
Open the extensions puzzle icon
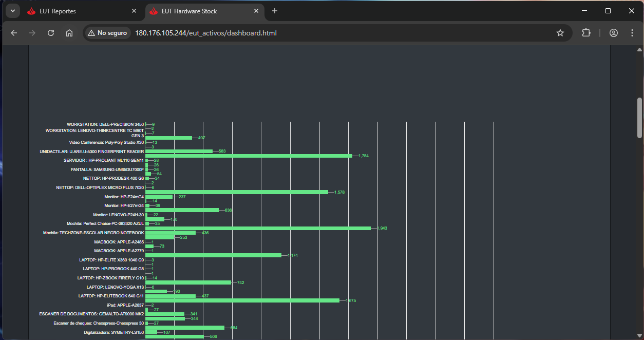tap(586, 33)
